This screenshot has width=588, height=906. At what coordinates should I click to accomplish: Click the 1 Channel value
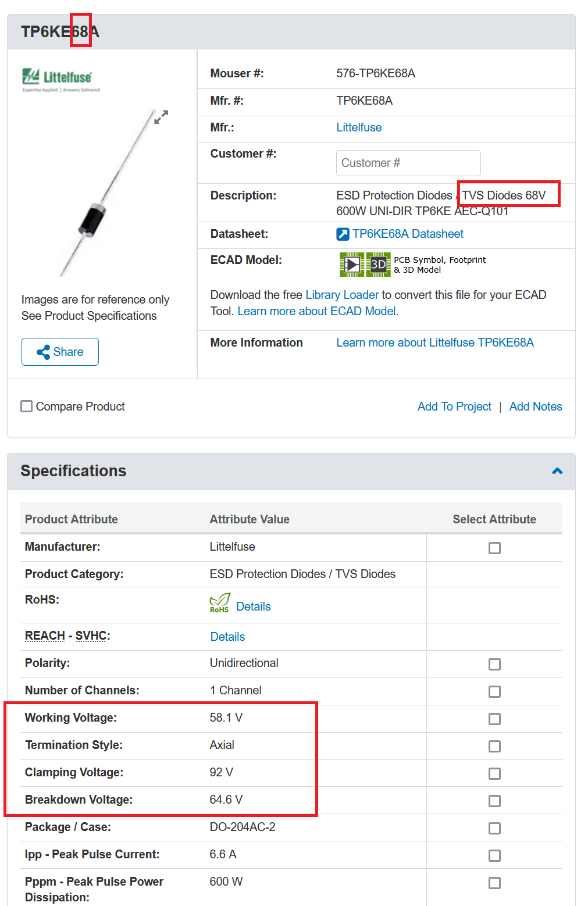click(236, 690)
